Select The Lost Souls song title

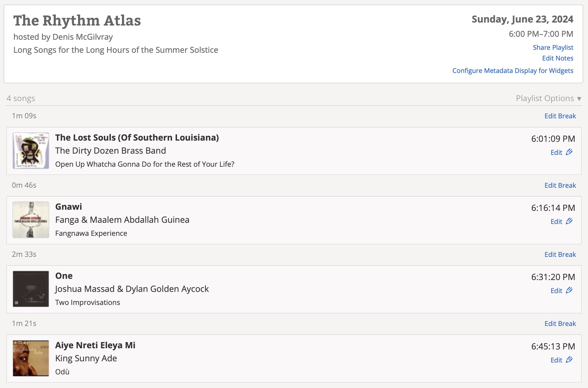pyautogui.click(x=137, y=138)
